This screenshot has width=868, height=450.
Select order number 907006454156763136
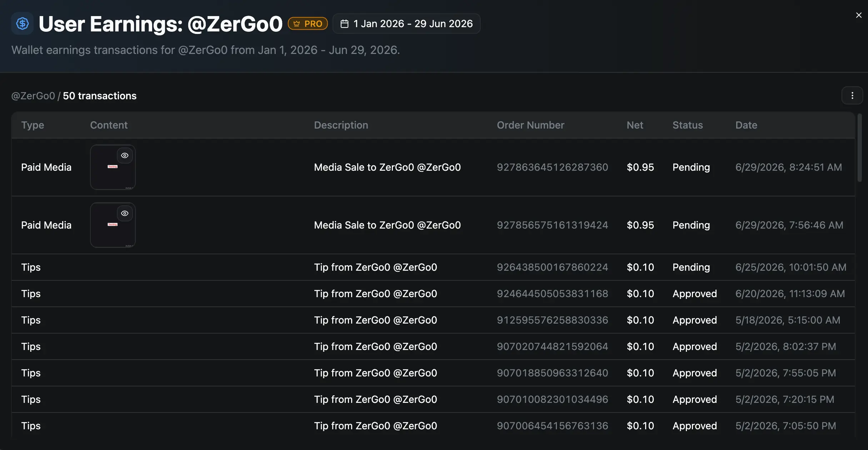point(552,426)
